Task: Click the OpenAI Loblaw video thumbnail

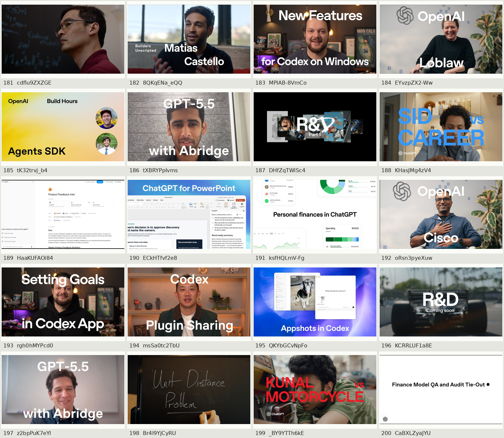Action: (441, 39)
